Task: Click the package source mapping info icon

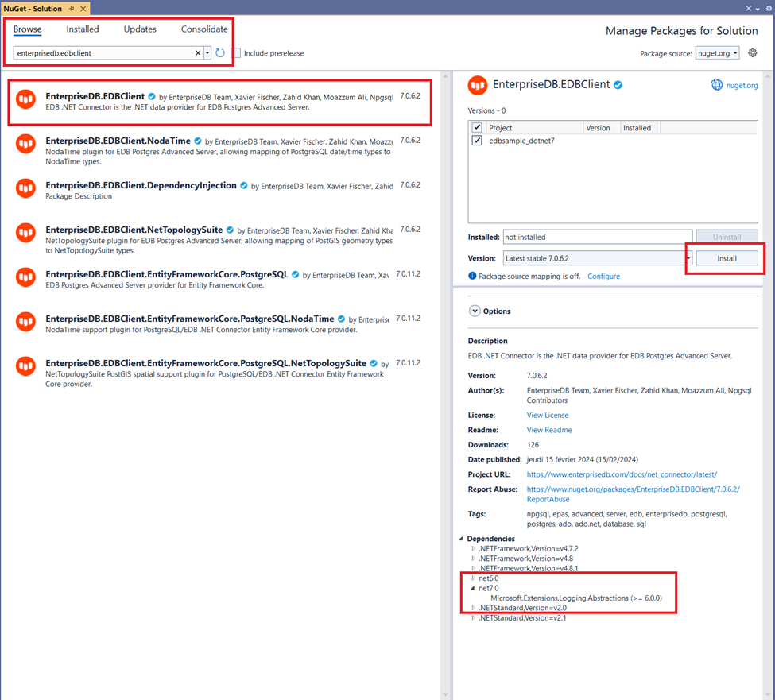Action: click(x=472, y=277)
